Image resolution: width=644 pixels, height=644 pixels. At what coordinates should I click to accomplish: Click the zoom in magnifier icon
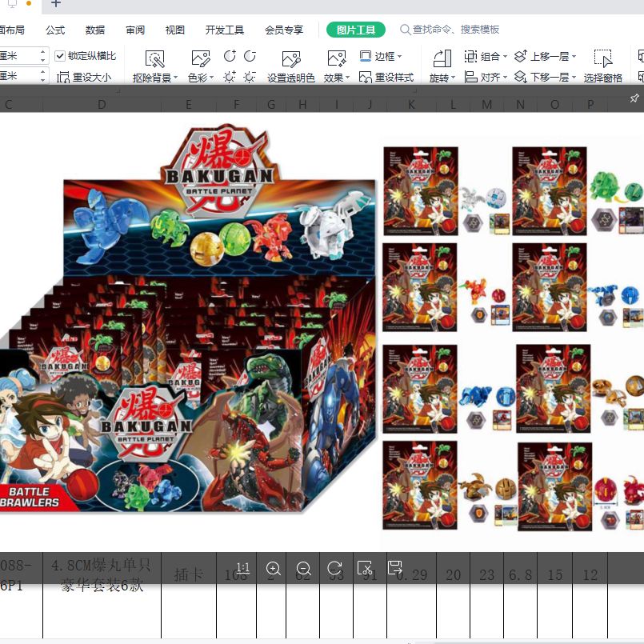(273, 569)
